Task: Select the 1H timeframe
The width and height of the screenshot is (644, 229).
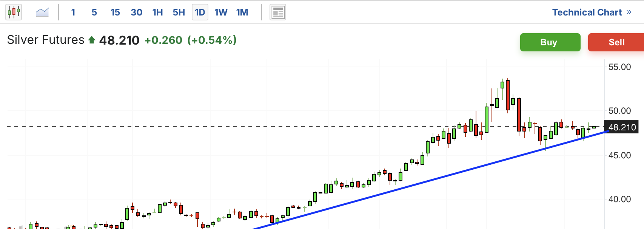Action: (x=157, y=12)
